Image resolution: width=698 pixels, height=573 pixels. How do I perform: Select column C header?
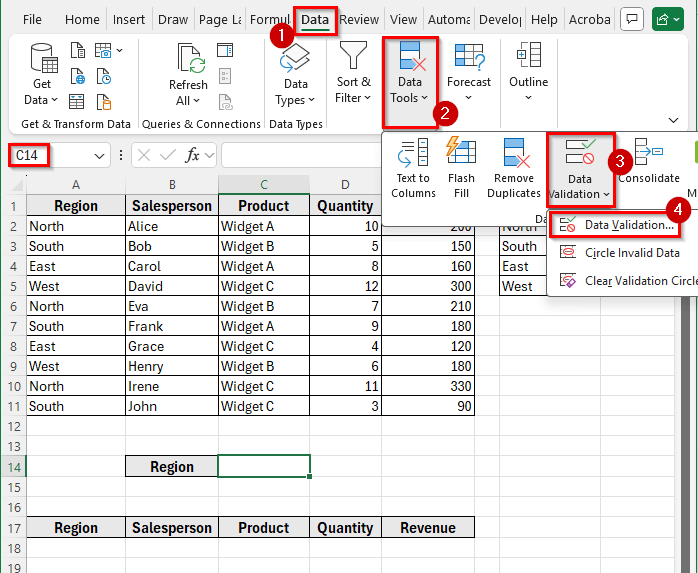(264, 185)
